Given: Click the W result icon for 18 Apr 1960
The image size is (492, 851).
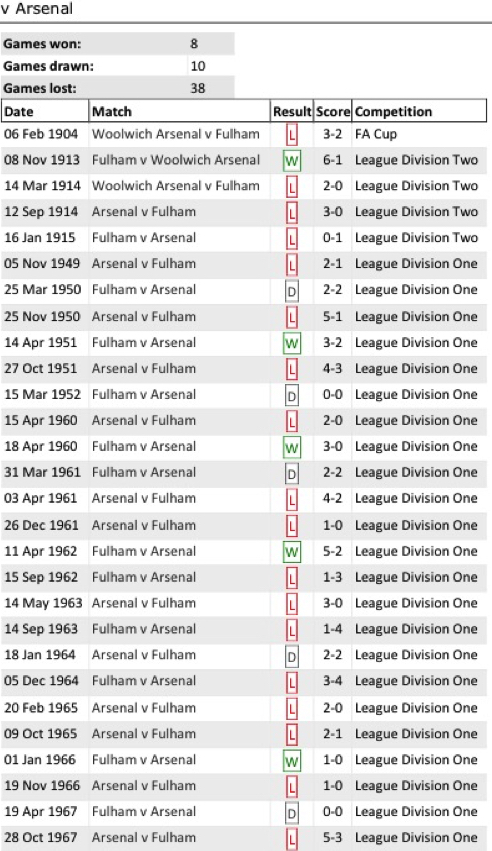Looking at the screenshot, I should pos(292,448).
